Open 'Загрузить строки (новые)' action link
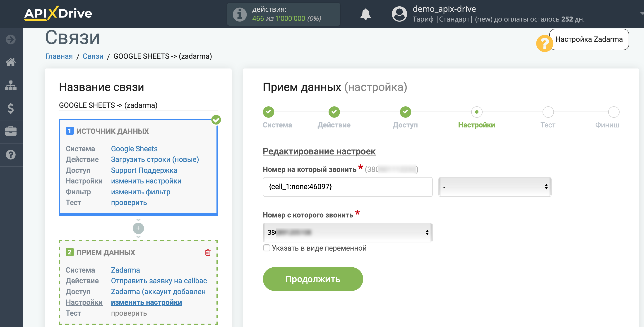This screenshot has width=644, height=327. [155, 159]
